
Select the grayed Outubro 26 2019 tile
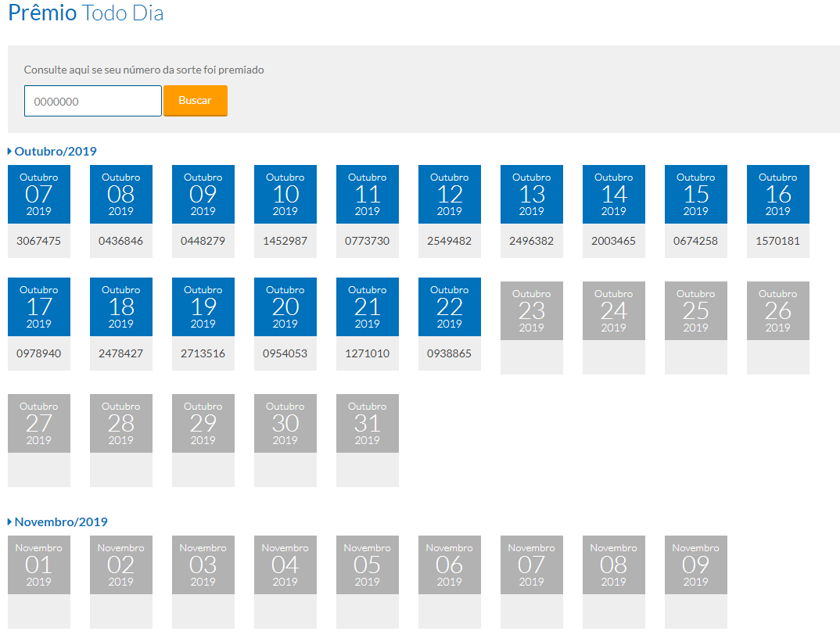point(778,311)
